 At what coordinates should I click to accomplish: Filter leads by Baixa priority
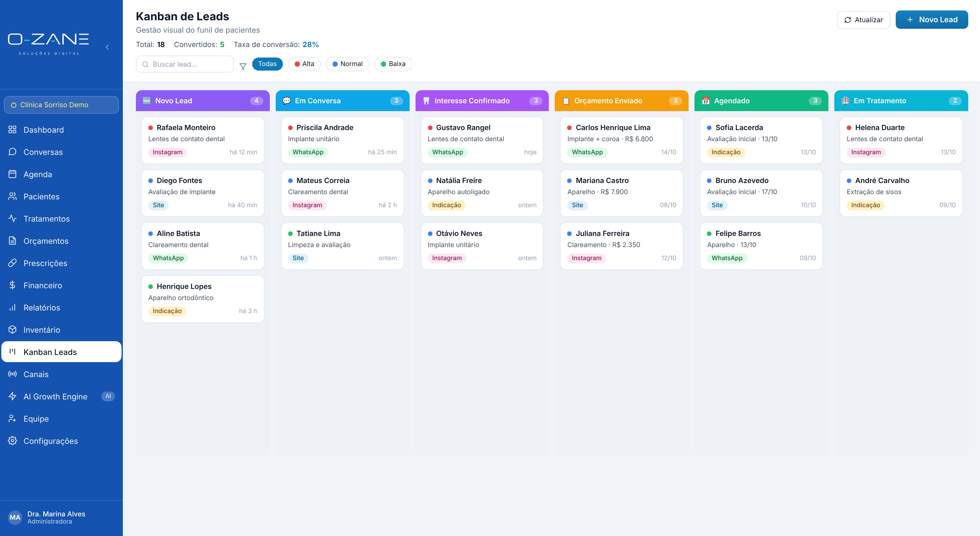coord(393,64)
